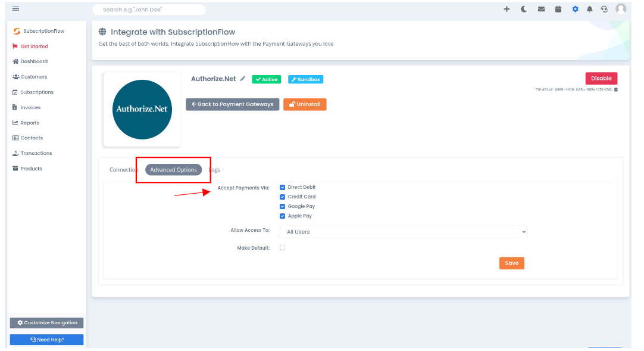Enable the Make Default checkbox

click(283, 248)
